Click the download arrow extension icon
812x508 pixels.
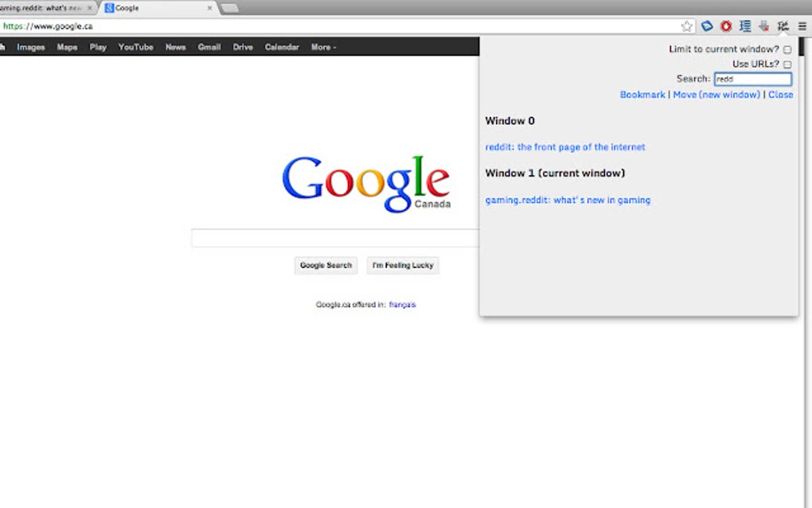pos(763,25)
